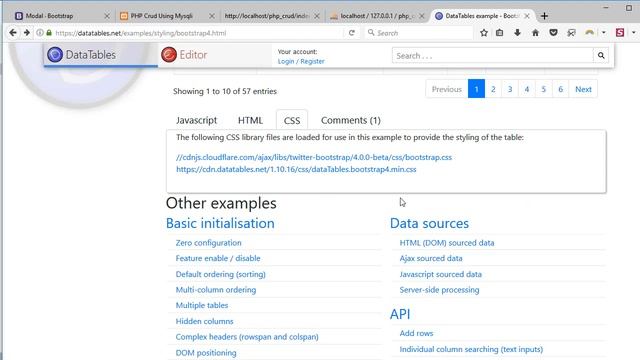Open Basic initialisation heading link
640x360 pixels.
point(220,223)
